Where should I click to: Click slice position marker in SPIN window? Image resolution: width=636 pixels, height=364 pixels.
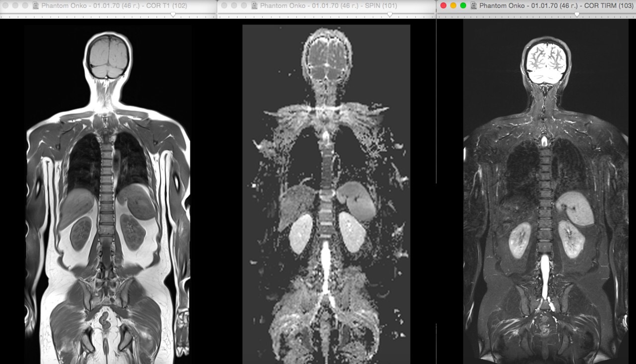(x=390, y=15)
